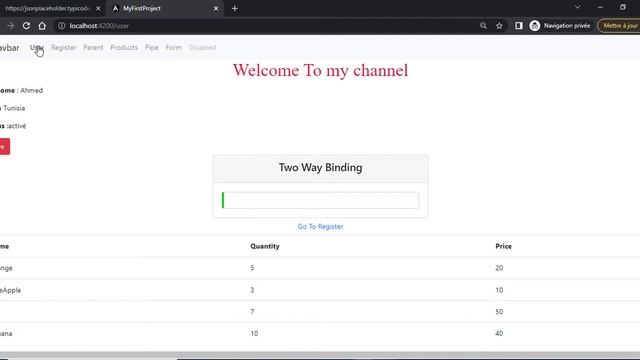The width and height of the screenshot is (640, 360).
Task: Follow the Go To Register link
Action: (x=320, y=226)
